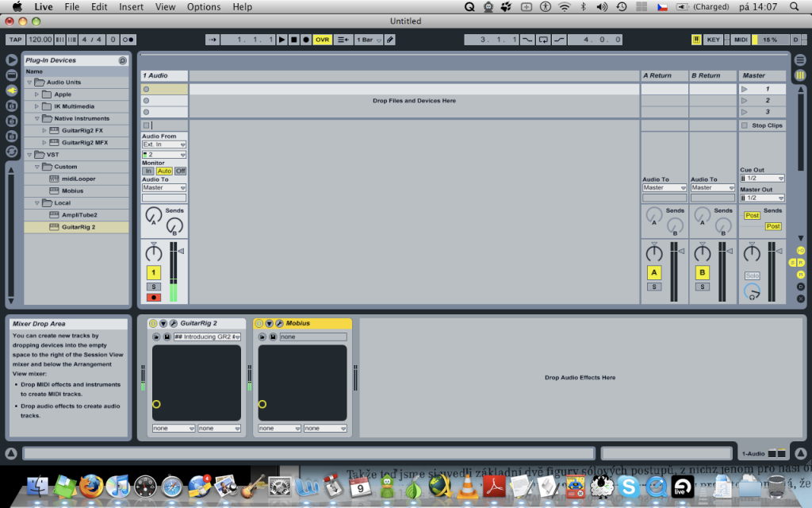Screen dimensions: 812x508
Task: Click the global Record button
Action: coord(305,40)
